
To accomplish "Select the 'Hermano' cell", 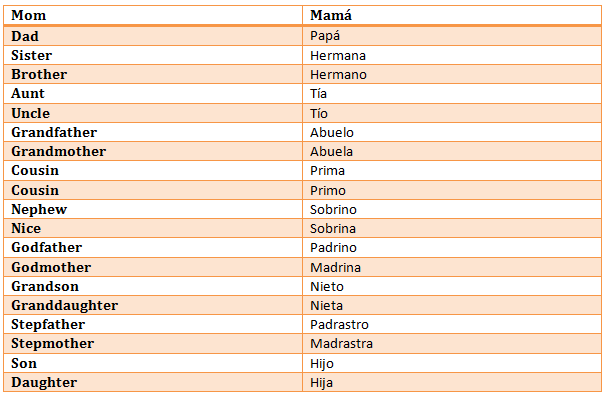I will click(x=452, y=74).
